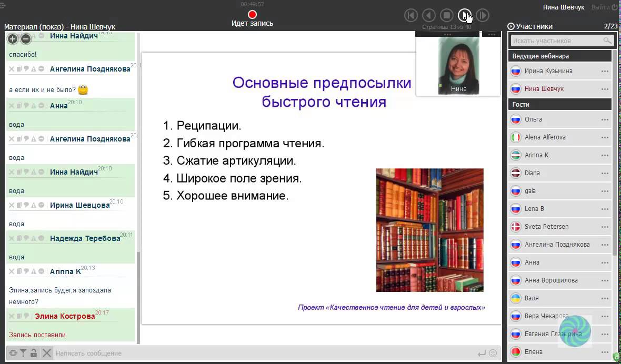Click the send message enter icon

(x=482, y=353)
